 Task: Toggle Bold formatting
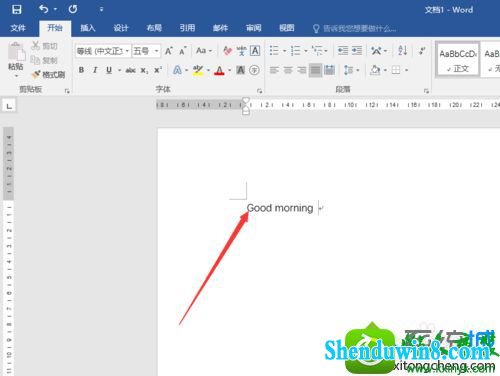pyautogui.click(x=81, y=70)
